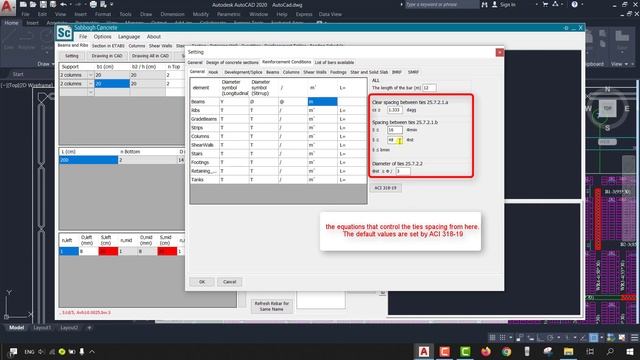The height and width of the screenshot is (360, 640).
Task: Open the Options menu in Sabbagh Concrete
Action: click(x=102, y=37)
